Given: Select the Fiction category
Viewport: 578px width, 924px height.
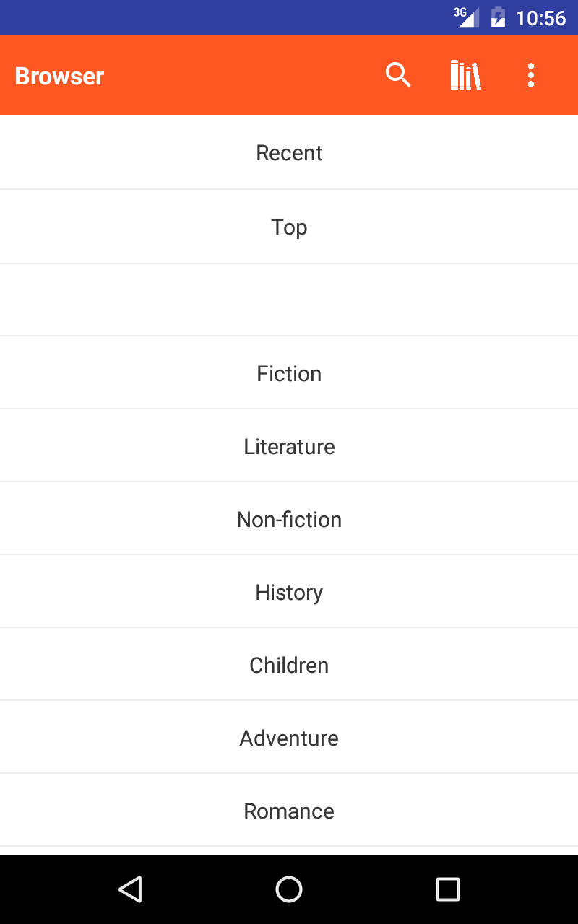Looking at the screenshot, I should click(289, 373).
